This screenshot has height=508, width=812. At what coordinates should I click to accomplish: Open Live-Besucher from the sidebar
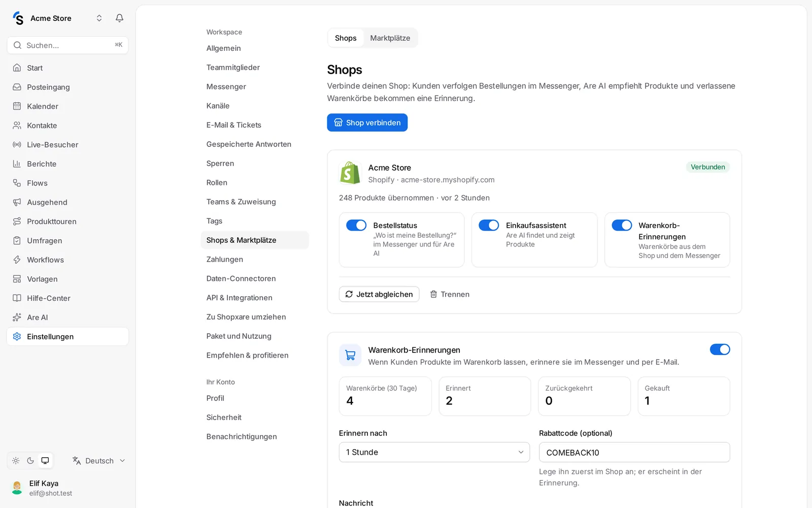pyautogui.click(x=67, y=145)
